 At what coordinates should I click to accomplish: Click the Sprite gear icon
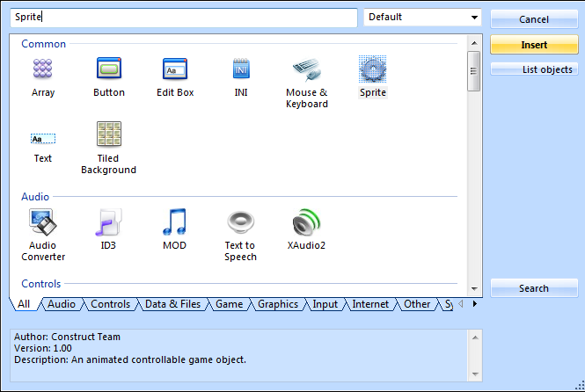372,69
